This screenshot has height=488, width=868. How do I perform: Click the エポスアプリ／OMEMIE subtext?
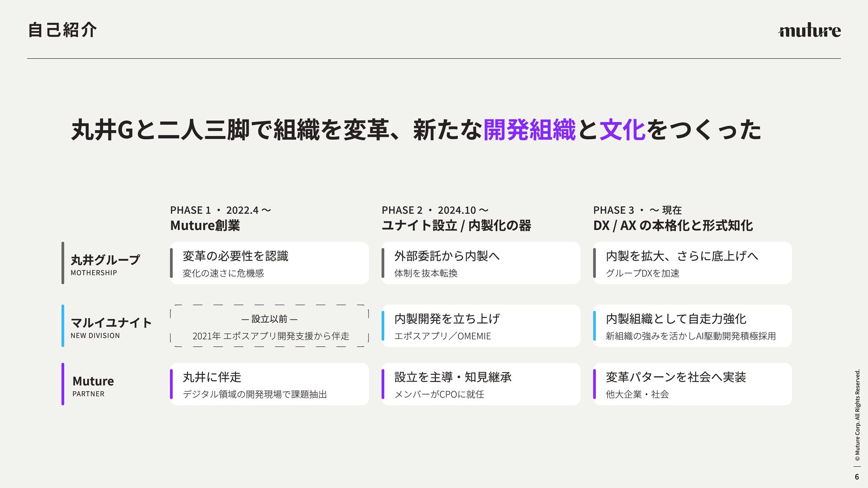(x=443, y=336)
